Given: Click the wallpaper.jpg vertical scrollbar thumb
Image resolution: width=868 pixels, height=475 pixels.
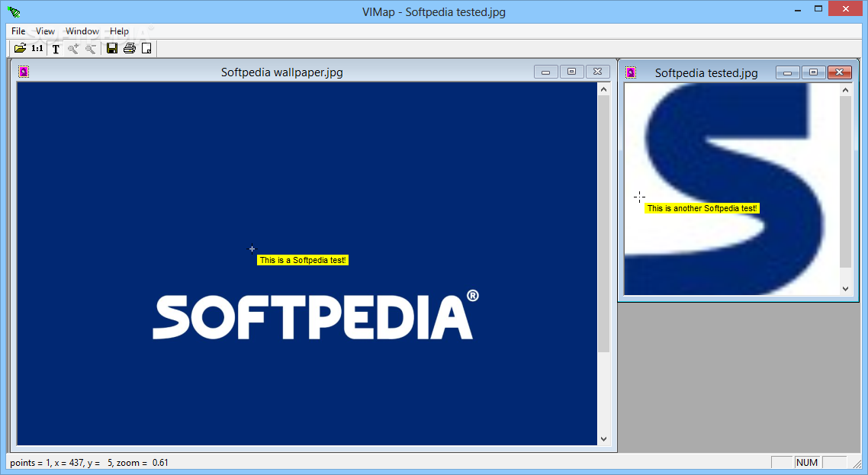Looking at the screenshot, I should click(x=603, y=223).
